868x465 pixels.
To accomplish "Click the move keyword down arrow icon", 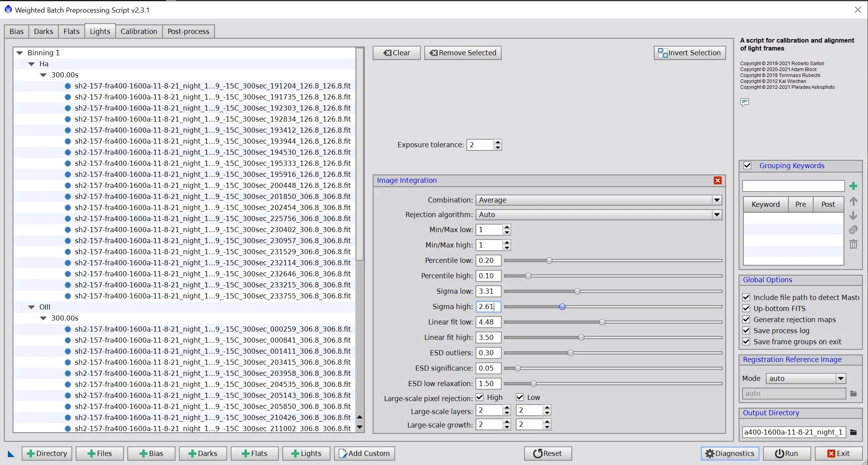I will (853, 216).
